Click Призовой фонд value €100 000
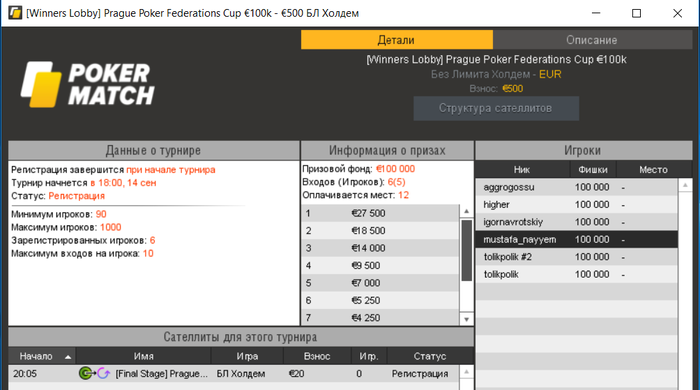The height and width of the screenshot is (390, 700). [x=396, y=169]
